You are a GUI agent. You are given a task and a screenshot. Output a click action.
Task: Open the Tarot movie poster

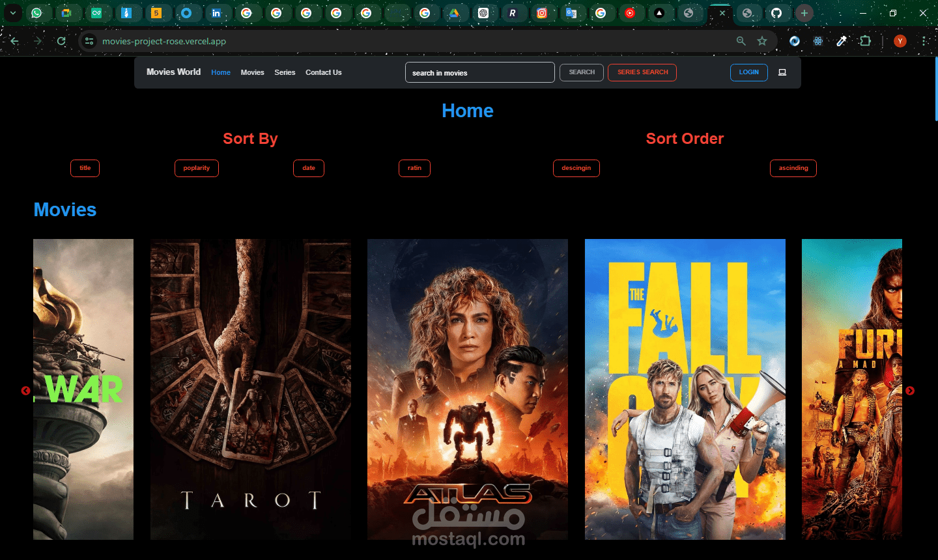click(x=251, y=389)
